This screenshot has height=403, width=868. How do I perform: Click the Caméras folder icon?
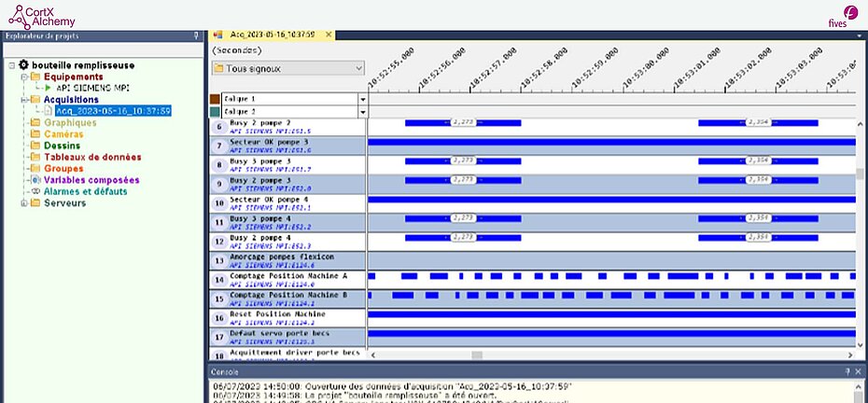click(x=35, y=134)
